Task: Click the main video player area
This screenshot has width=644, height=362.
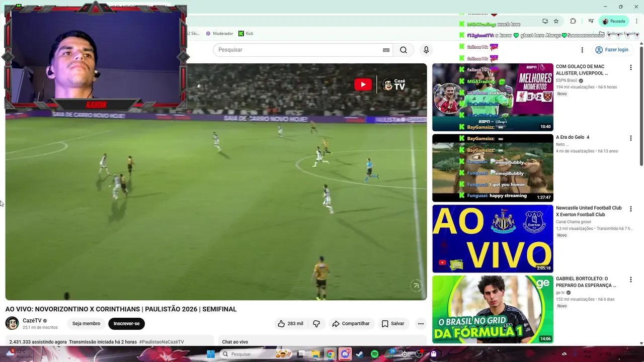Action: (216, 182)
